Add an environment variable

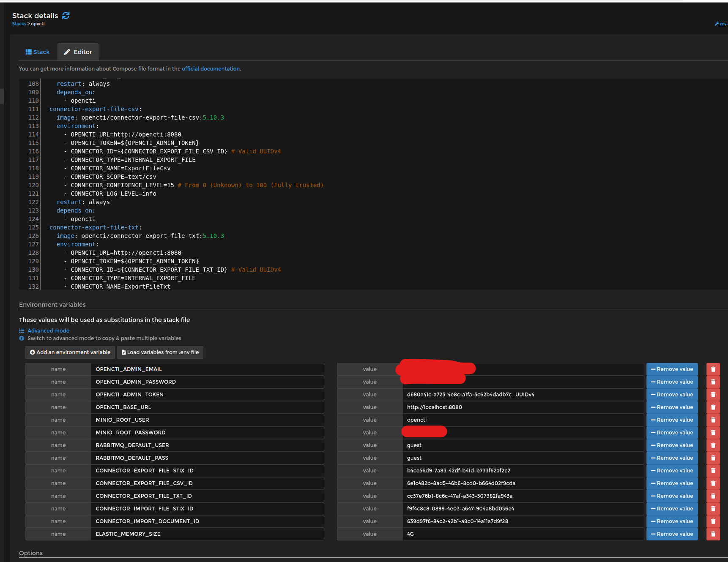[x=70, y=352]
